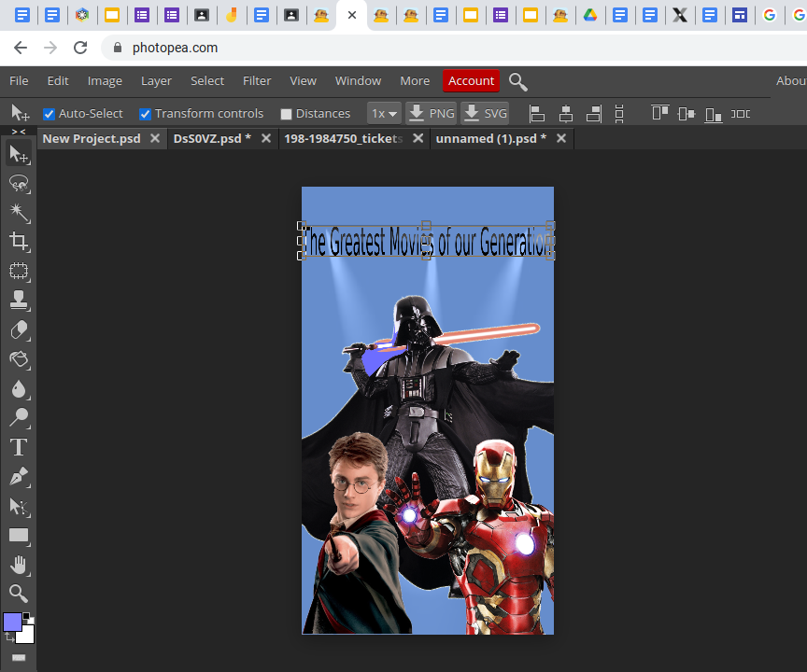The width and height of the screenshot is (807, 672).
Task: Enable the Distances checkbox
Action: 286,113
